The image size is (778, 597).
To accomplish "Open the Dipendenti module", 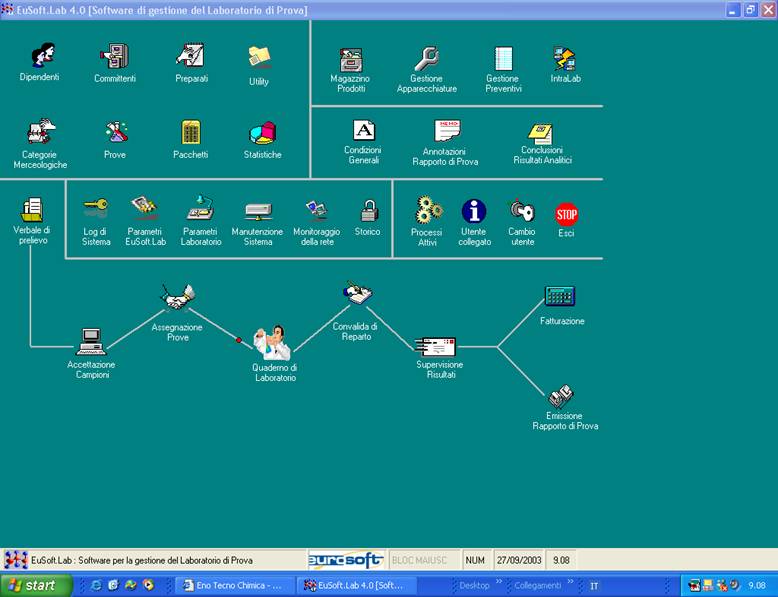I will coord(43,55).
